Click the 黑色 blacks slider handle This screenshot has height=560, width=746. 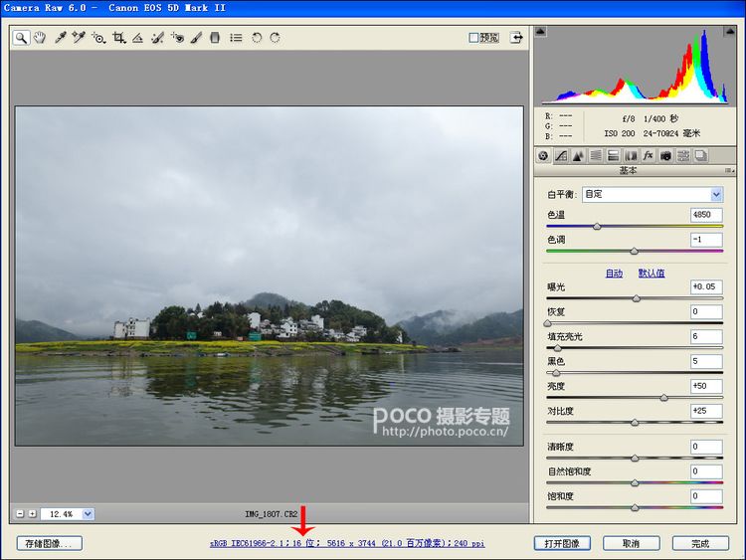(556, 373)
